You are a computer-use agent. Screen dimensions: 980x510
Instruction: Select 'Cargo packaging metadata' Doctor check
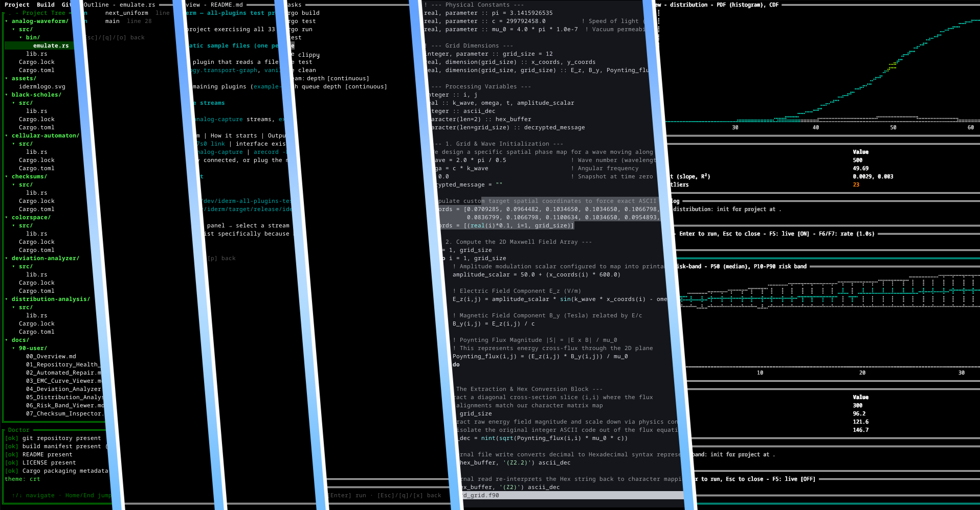point(56,471)
